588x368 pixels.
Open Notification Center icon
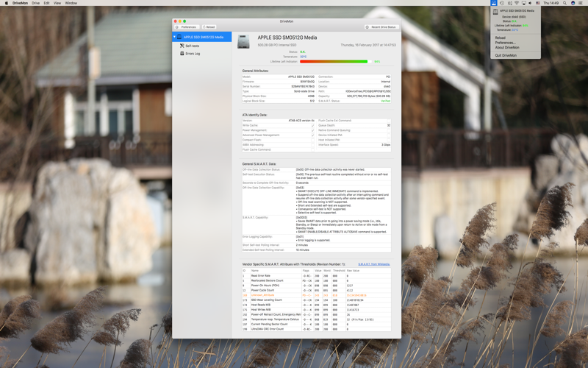581,3
